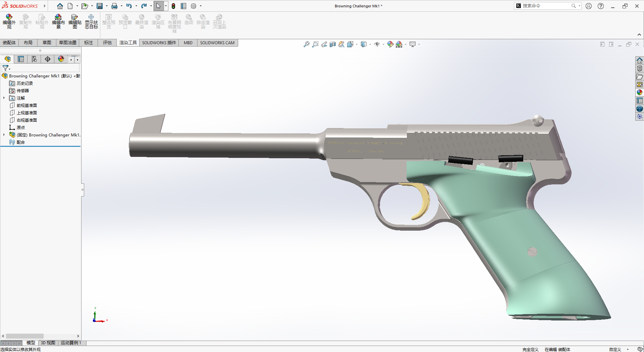Screen dimensions: 644x352
Task: Click the Section View icon
Action: coord(333,44)
